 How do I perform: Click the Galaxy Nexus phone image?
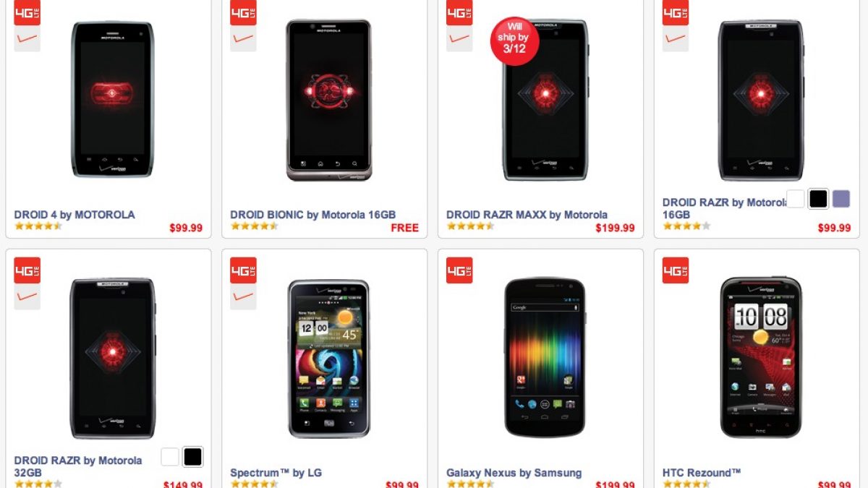[545, 357]
